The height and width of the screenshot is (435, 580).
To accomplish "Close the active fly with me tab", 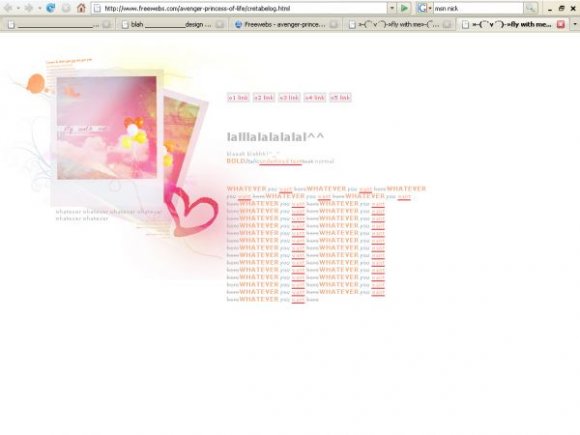I will (561, 24).
